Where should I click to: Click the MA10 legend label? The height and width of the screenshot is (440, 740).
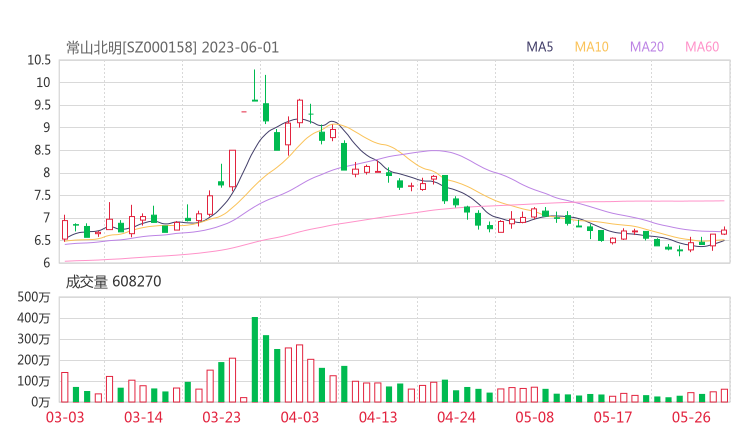(x=591, y=47)
